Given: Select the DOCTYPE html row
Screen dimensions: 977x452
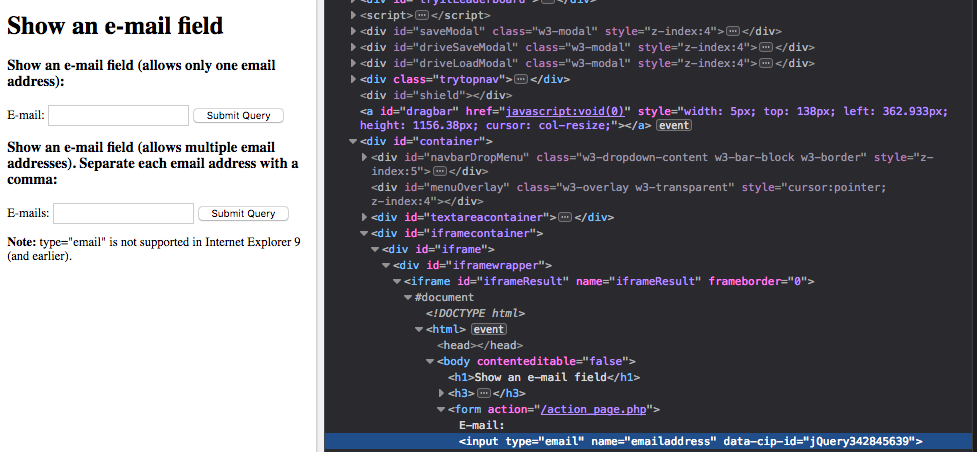Looking at the screenshot, I should click(475, 314).
